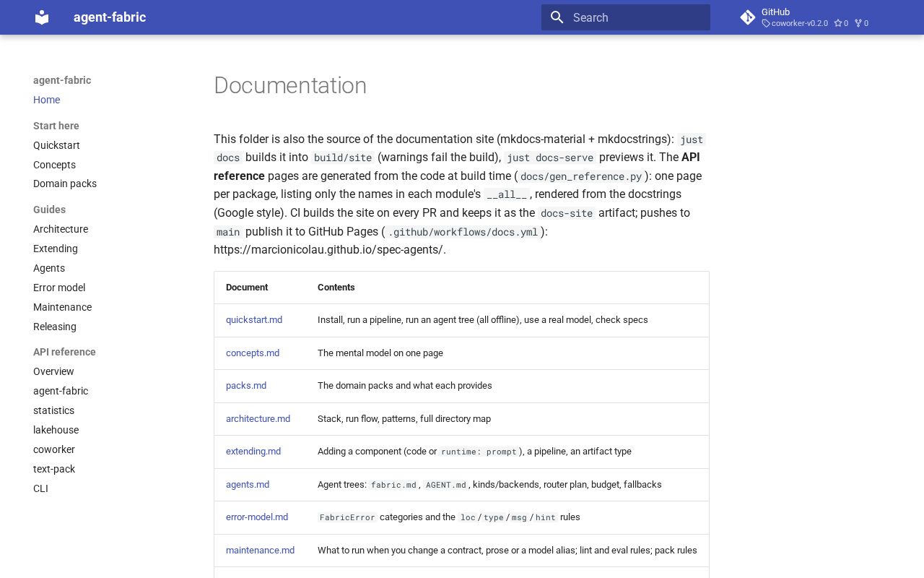
Task: Open coworker API reference page
Action: tap(54, 449)
